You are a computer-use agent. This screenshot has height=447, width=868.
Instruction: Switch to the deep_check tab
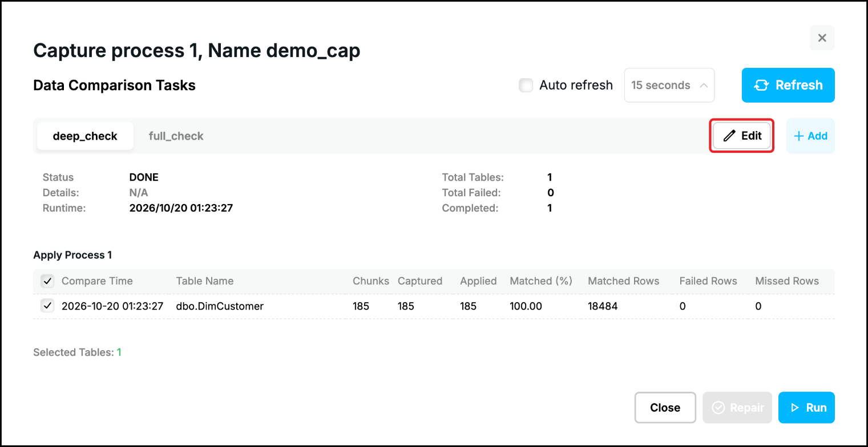tap(85, 136)
